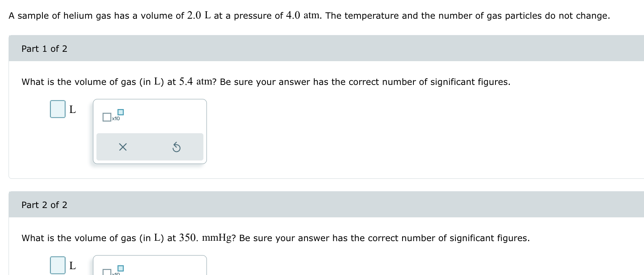Click the base box of the x10 button
Viewport: 644px width, 275px height.
pyautogui.click(x=107, y=117)
